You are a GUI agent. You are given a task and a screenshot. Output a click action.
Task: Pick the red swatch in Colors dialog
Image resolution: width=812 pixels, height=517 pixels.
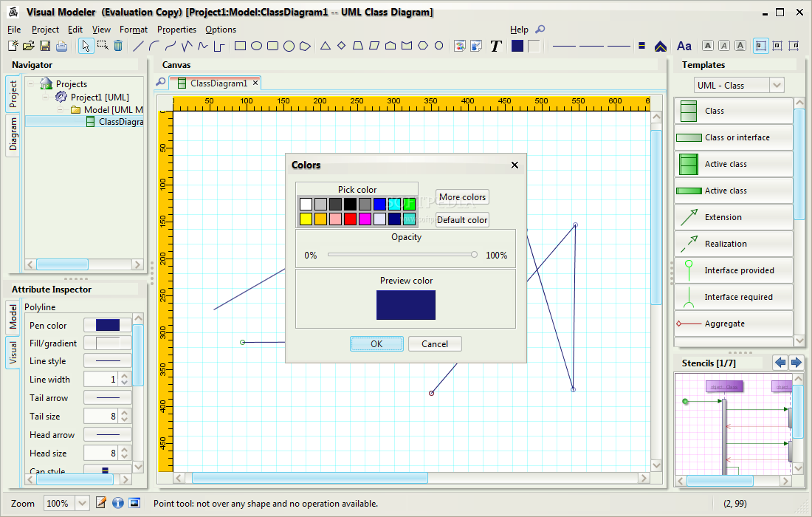pyautogui.click(x=350, y=219)
